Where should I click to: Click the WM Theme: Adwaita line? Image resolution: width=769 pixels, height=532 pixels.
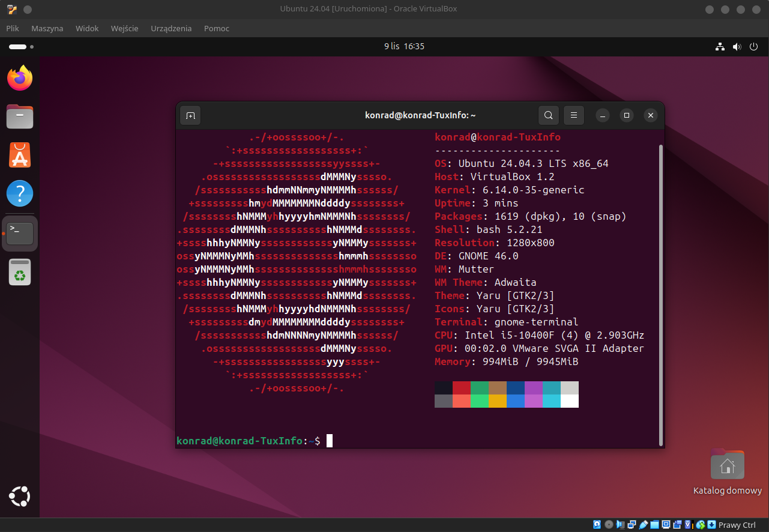tap(486, 282)
